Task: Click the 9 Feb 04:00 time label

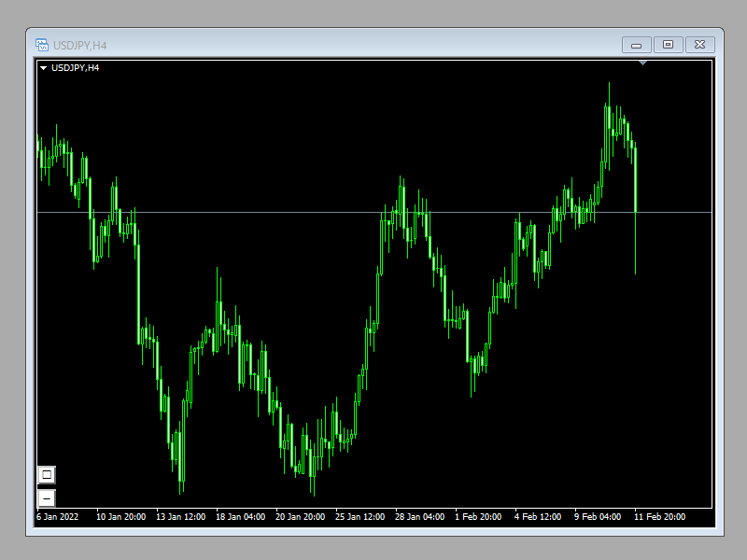Action: click(598, 516)
